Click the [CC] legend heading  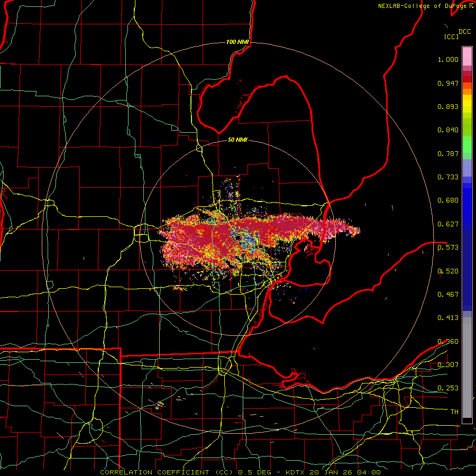click(451, 36)
